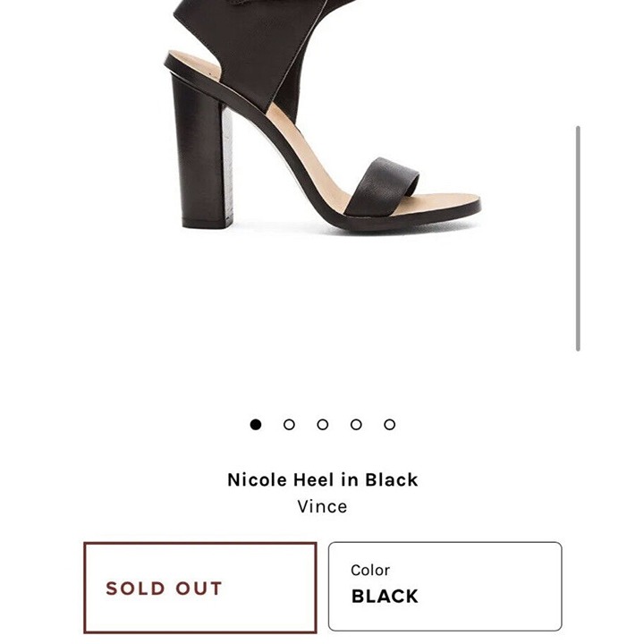Select the first filled carousel dot
The width and height of the screenshot is (644, 644).
click(256, 424)
